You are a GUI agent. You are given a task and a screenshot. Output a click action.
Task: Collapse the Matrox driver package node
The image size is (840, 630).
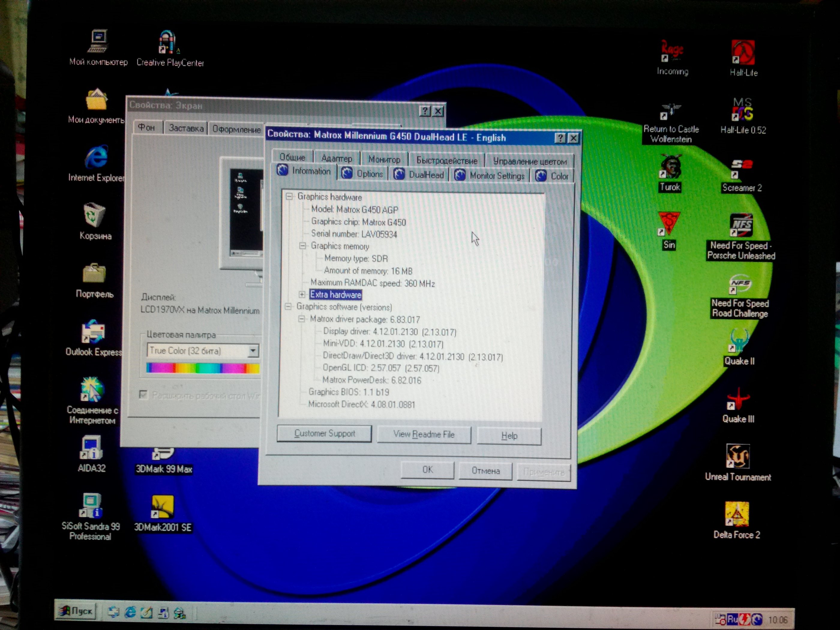301,319
